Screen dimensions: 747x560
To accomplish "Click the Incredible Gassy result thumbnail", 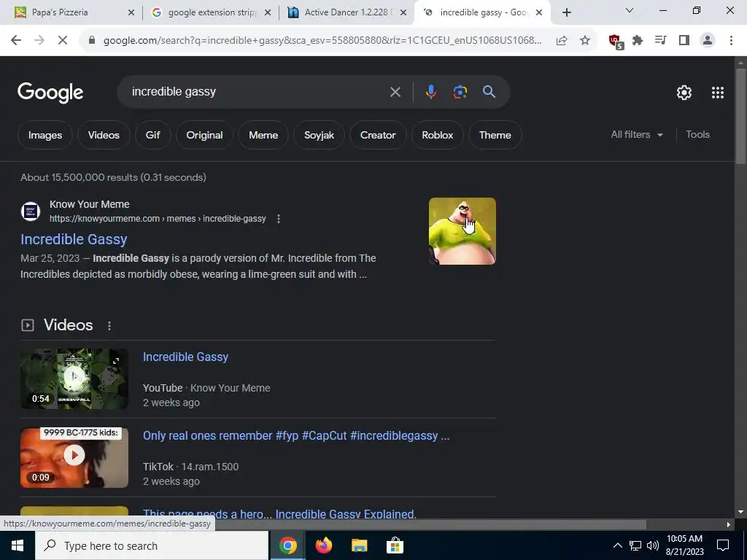I will click(462, 231).
